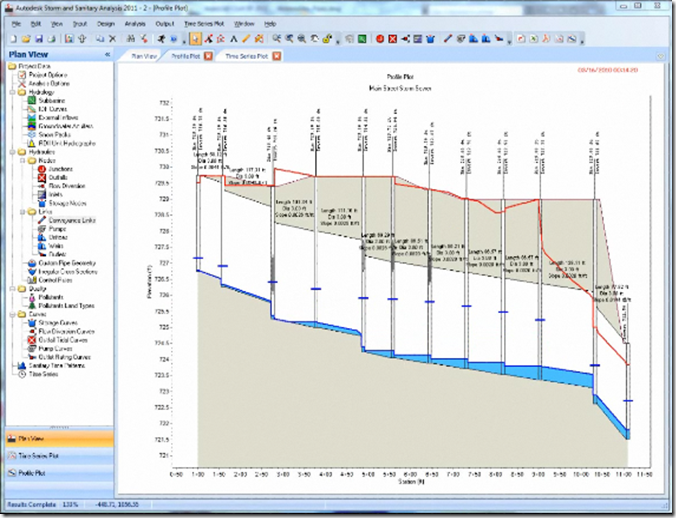
Task: Click Time Series Plot panel button
Action: click(36, 455)
